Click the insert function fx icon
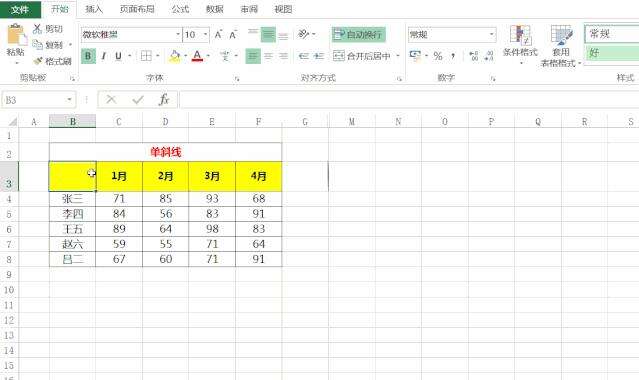 click(164, 99)
